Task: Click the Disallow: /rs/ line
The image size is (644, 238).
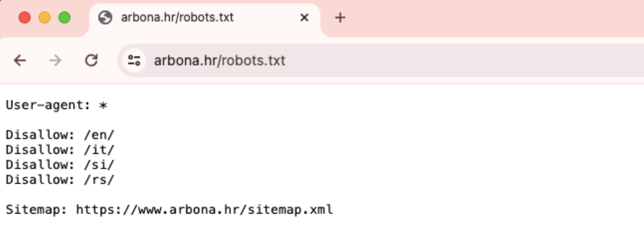Action: click(60, 180)
